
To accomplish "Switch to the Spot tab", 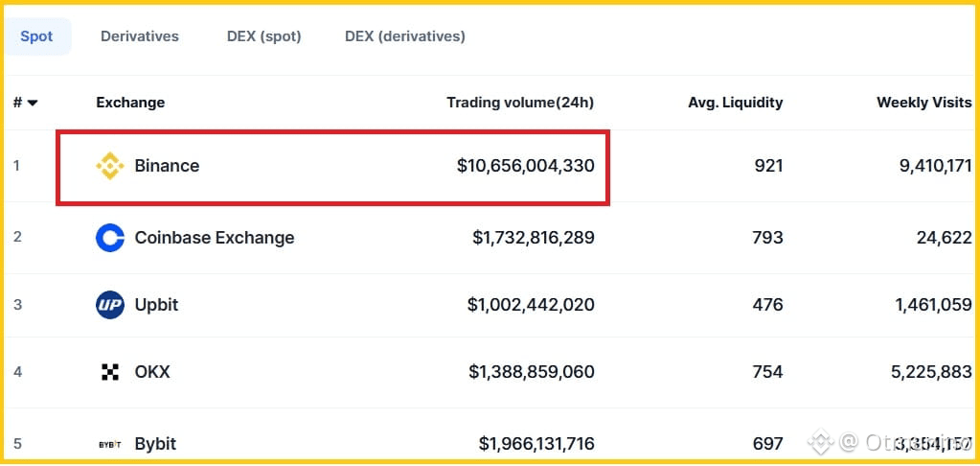I will (x=36, y=36).
